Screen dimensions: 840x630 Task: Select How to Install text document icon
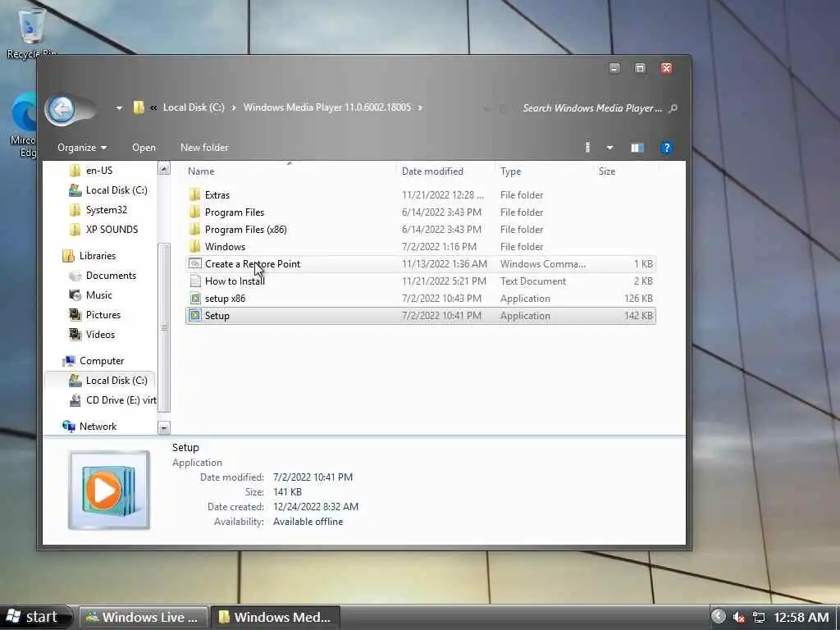[x=195, y=281]
